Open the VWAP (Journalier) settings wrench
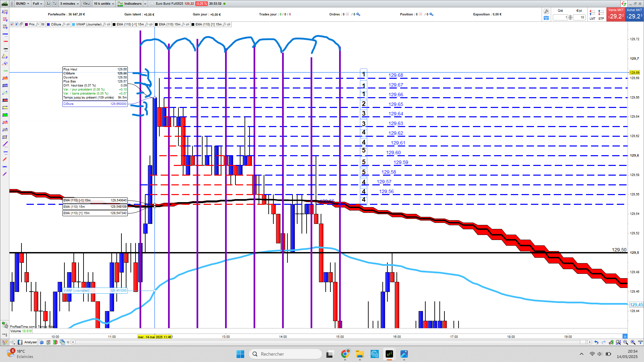The height and width of the screenshot is (362, 644). point(104,24)
